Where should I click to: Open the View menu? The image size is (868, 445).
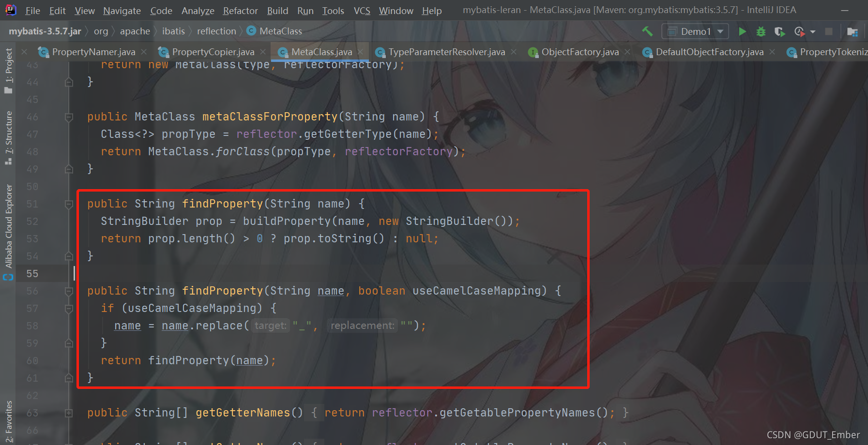pyautogui.click(x=85, y=11)
